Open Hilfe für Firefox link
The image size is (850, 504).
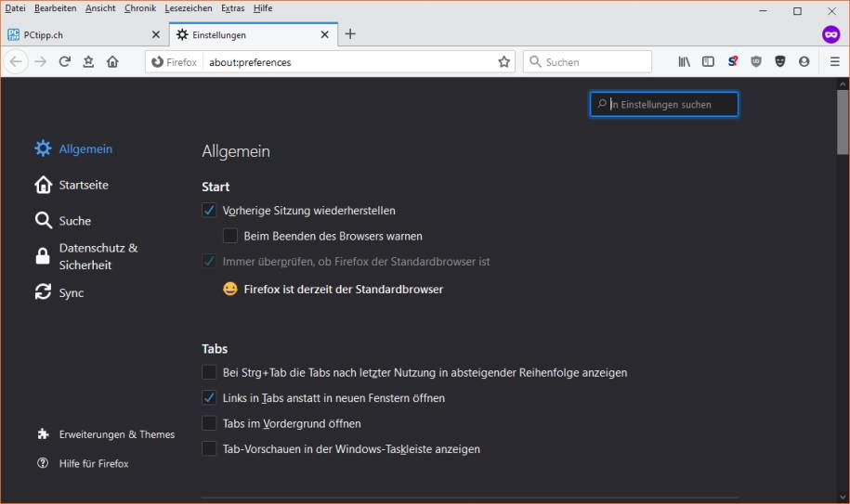click(83, 463)
